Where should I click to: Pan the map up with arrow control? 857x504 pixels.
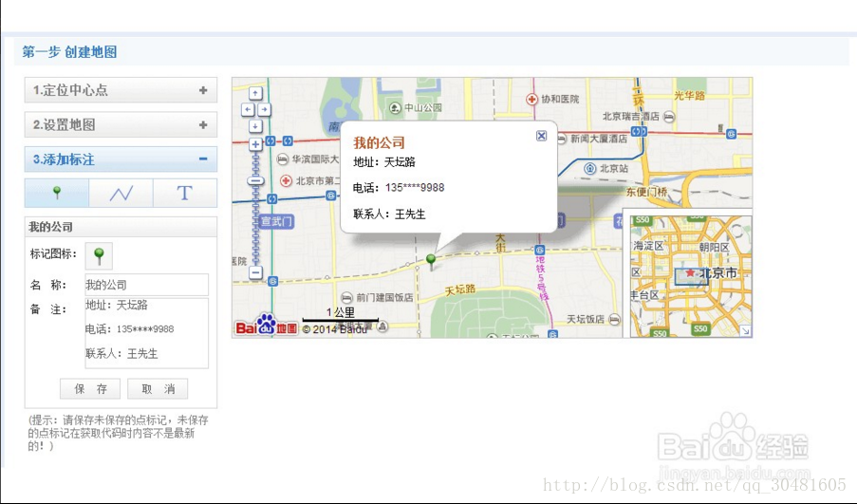click(255, 93)
